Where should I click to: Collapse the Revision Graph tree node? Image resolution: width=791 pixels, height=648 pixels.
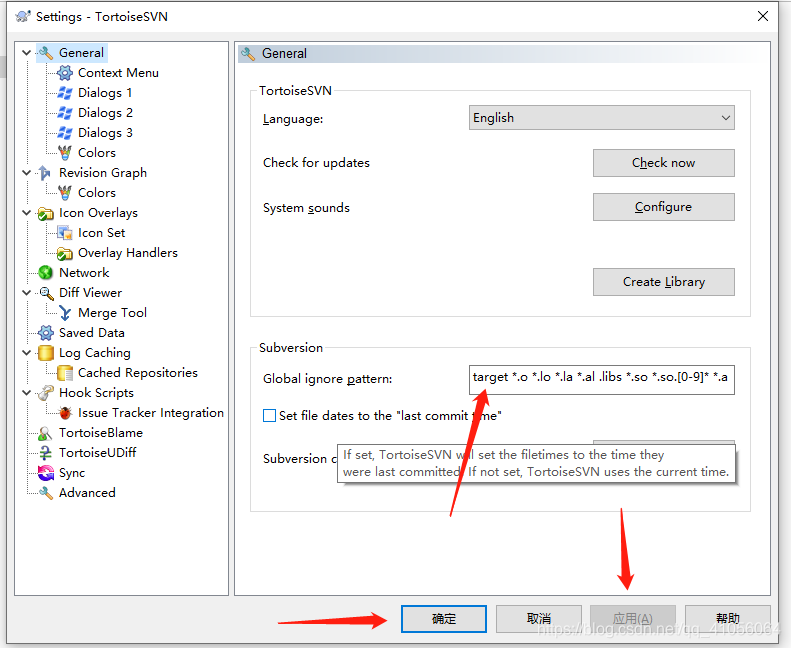tap(27, 172)
